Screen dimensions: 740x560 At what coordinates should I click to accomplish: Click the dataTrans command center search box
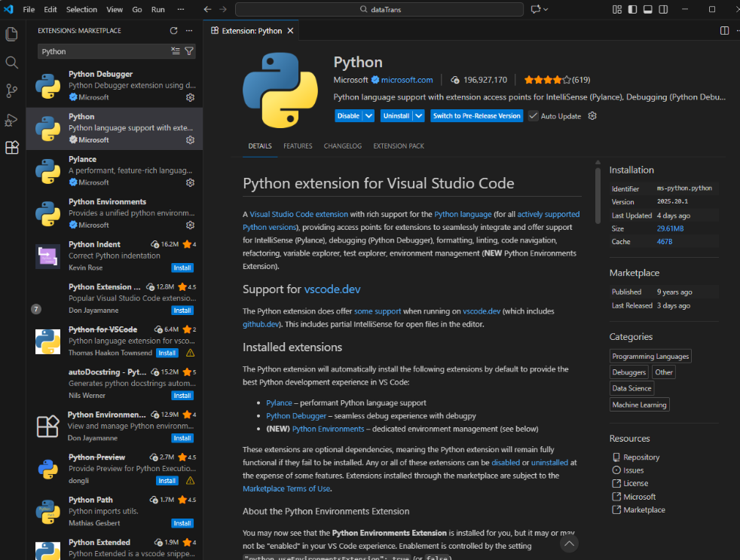(x=380, y=9)
